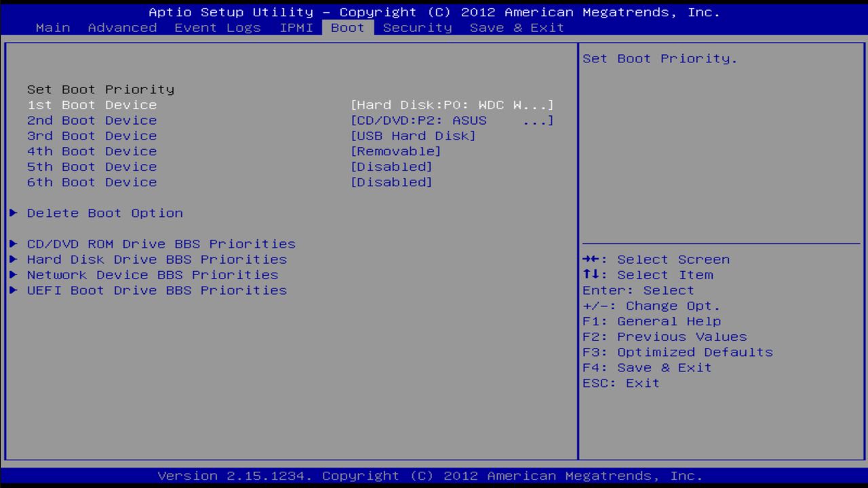Select the 6th Boot Device label
This screenshot has height=488, width=868.
tap(92, 182)
